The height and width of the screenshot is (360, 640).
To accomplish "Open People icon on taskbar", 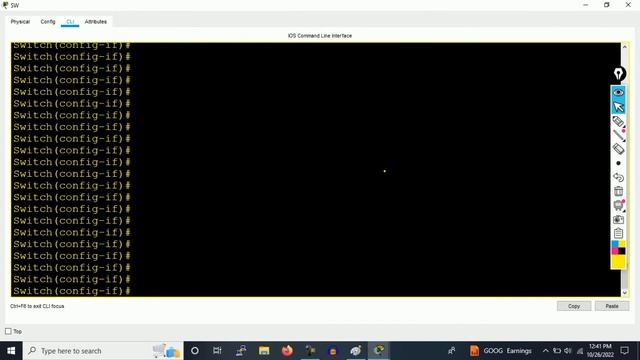I will pyautogui.click(x=451, y=351).
